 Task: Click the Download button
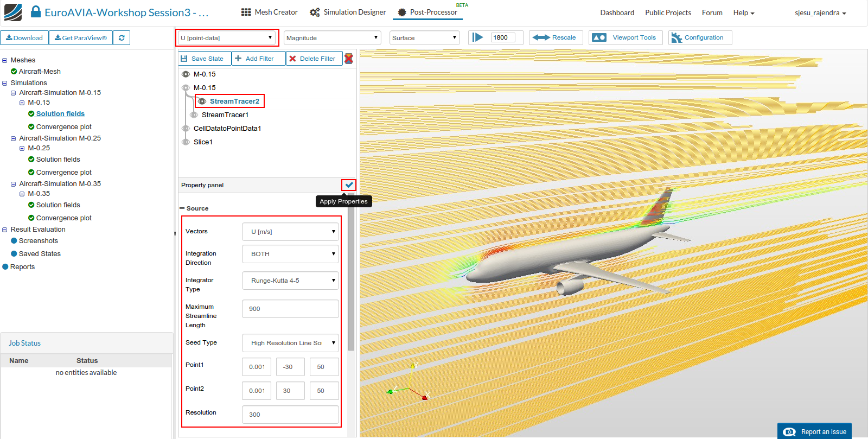pyautogui.click(x=24, y=38)
